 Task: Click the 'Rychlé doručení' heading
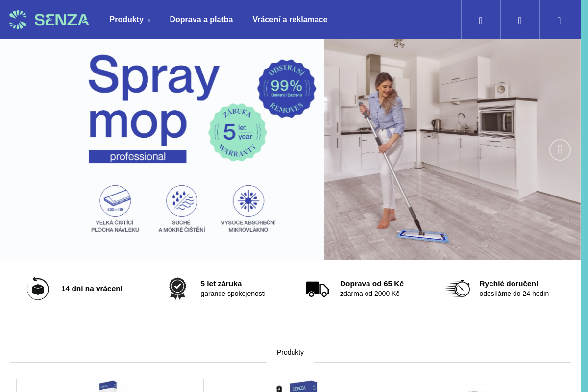pos(509,284)
